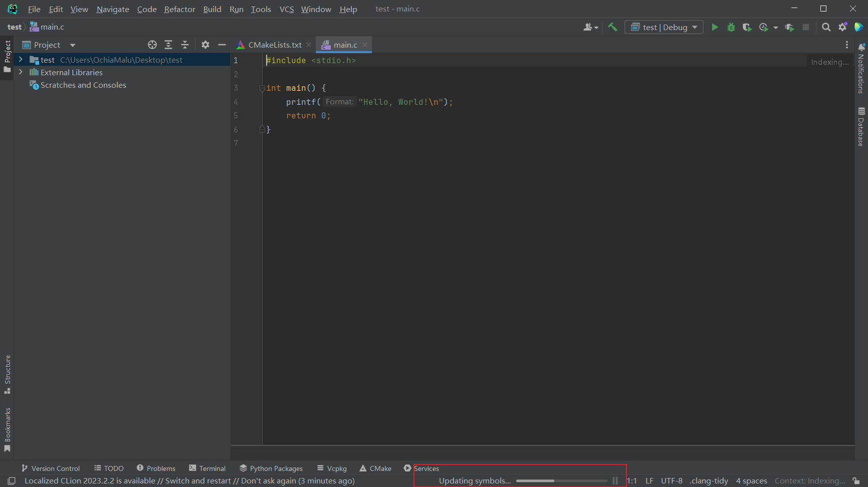Open editor tabs more options menu
The width and height of the screenshot is (868, 487).
[x=847, y=45]
